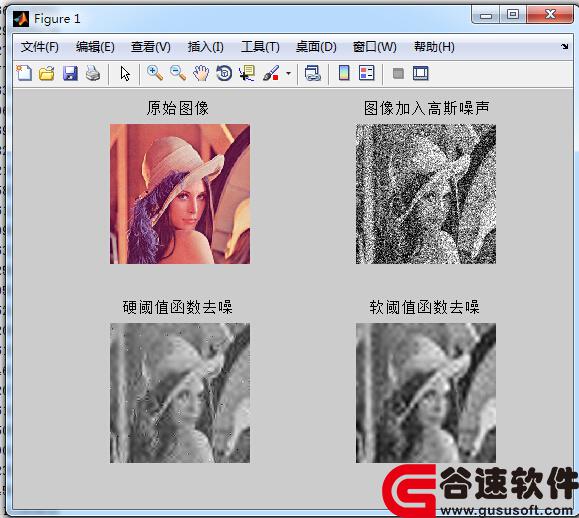579x518 pixels.
Task: Click the New Figure icon
Action: tap(24, 73)
